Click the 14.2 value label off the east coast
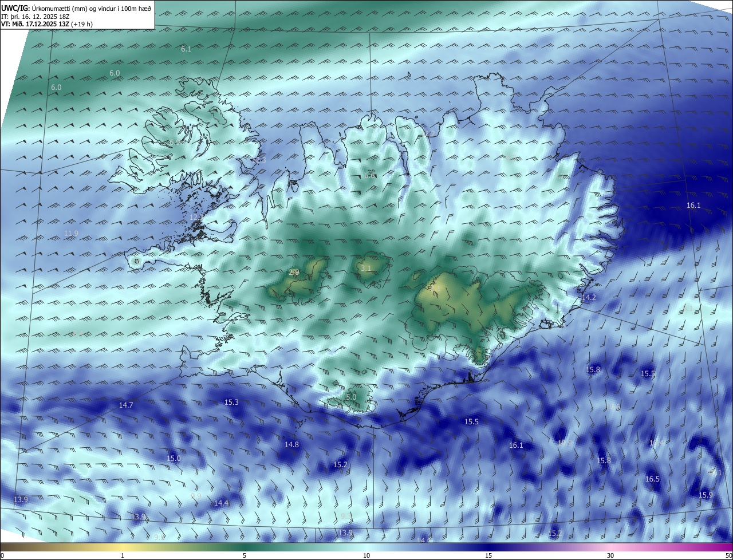Screen dimensions: 733x560 (x=589, y=297)
